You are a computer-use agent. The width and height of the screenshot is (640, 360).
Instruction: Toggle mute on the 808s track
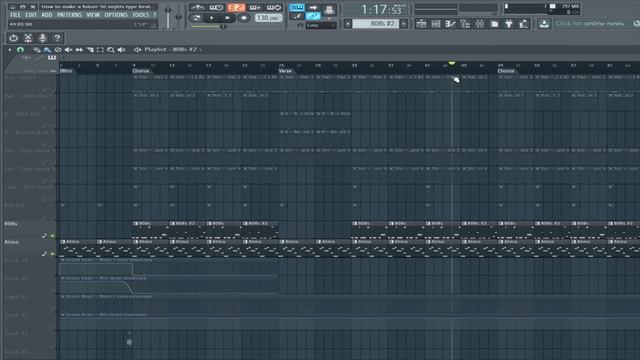click(52, 236)
